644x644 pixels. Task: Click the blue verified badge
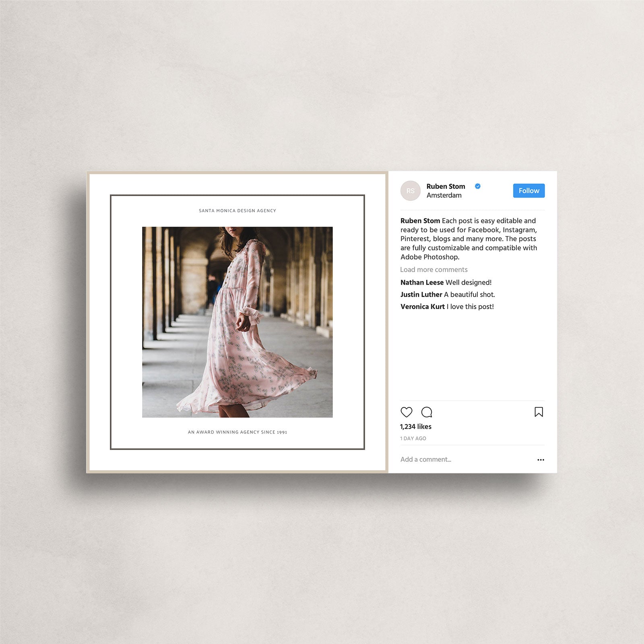point(478,186)
